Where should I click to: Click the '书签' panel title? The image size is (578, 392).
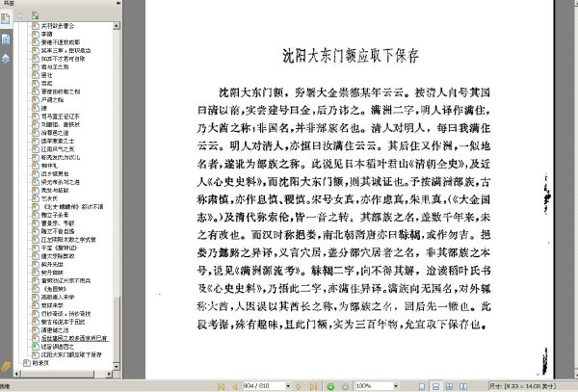[8, 3]
